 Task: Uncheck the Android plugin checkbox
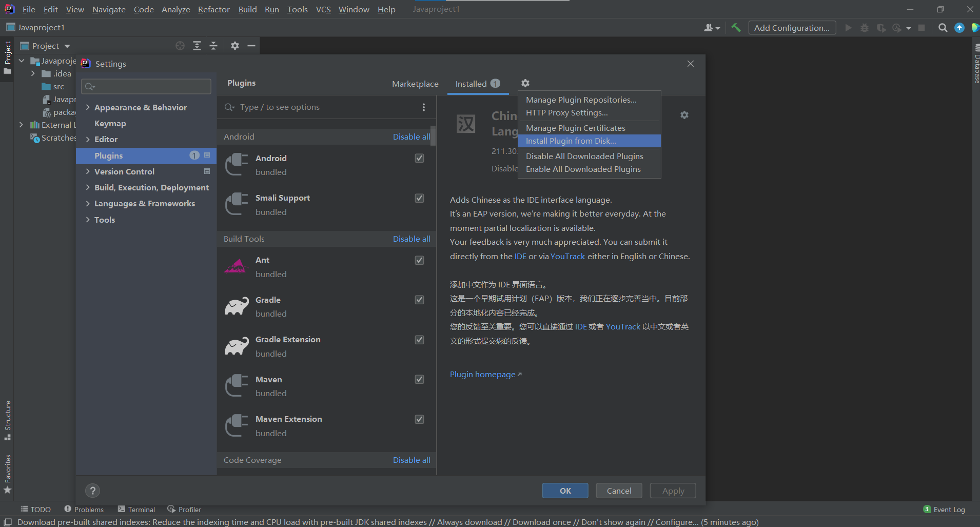[x=420, y=158]
